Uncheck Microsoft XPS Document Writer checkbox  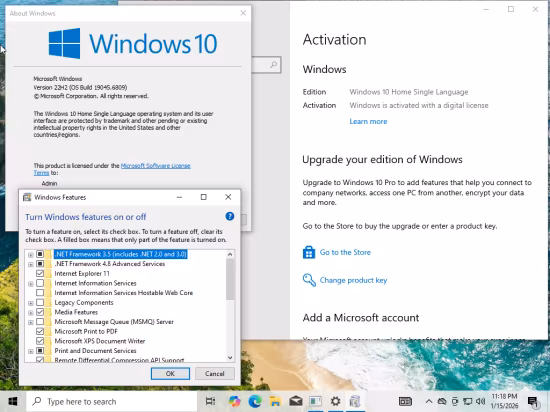point(40,341)
